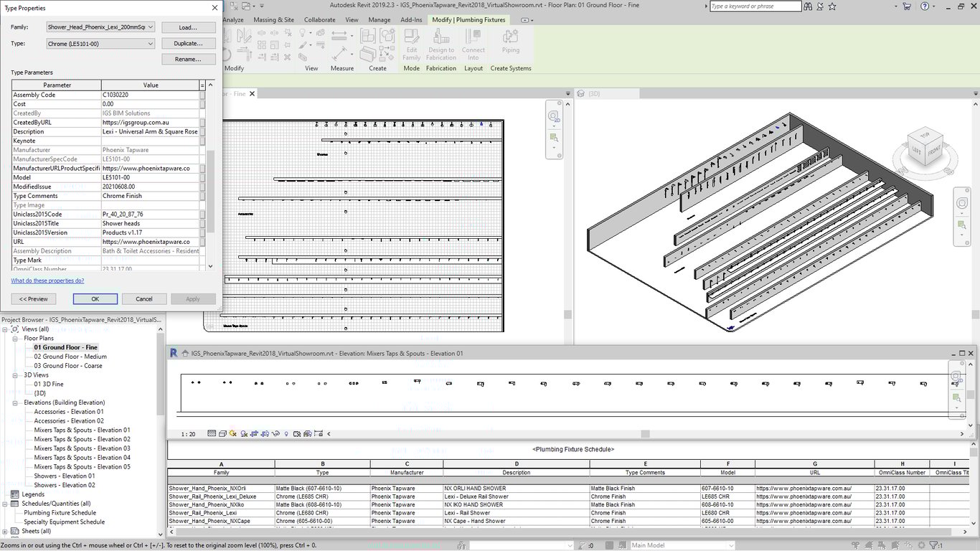Click the schedule's horizontal scrollbar
This screenshot has width=980, height=551.
[502, 532]
